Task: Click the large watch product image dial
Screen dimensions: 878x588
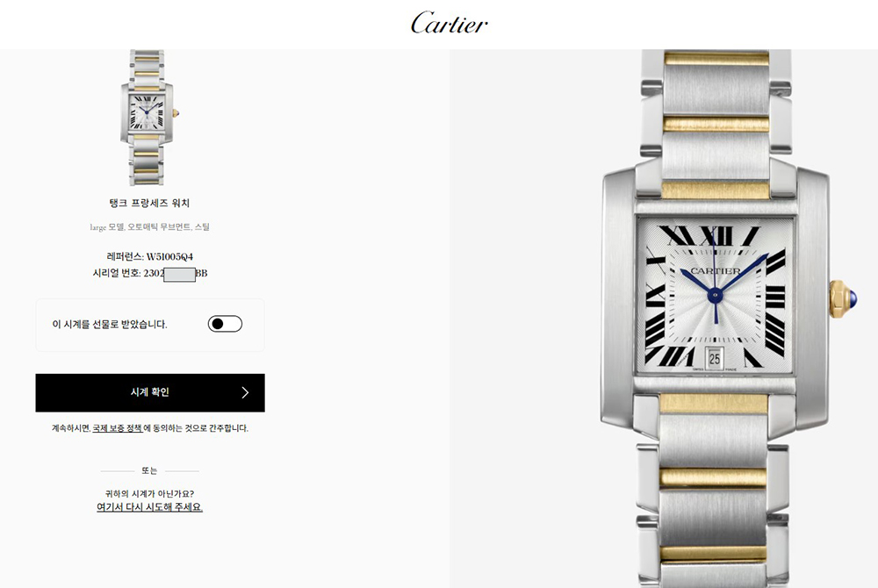Action: [715, 295]
